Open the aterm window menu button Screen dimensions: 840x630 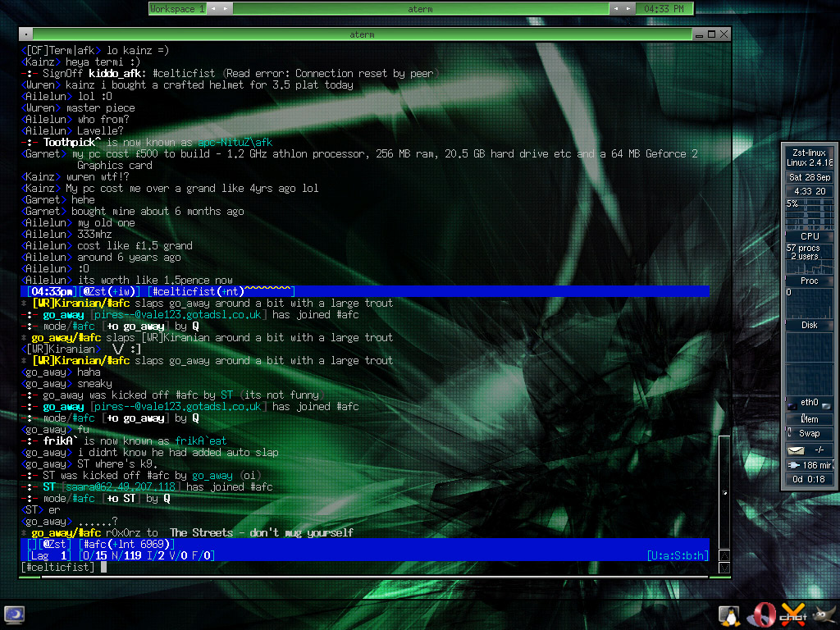(x=26, y=34)
